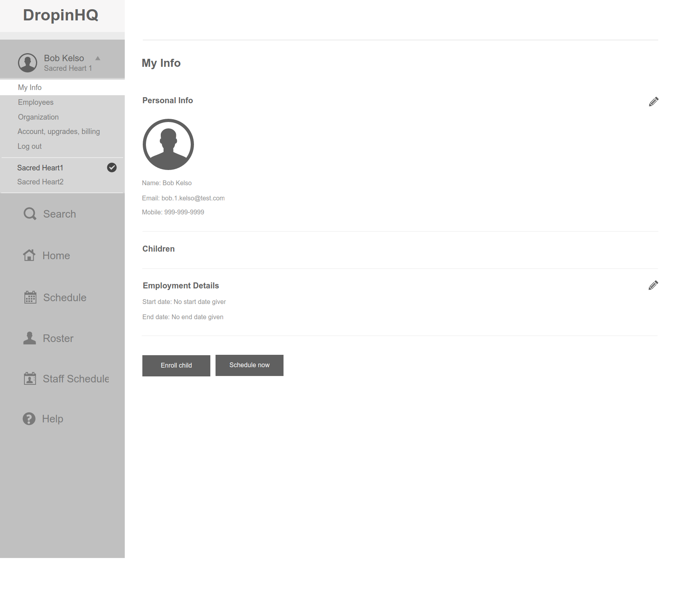Click the 'Start date' line

pos(184,302)
